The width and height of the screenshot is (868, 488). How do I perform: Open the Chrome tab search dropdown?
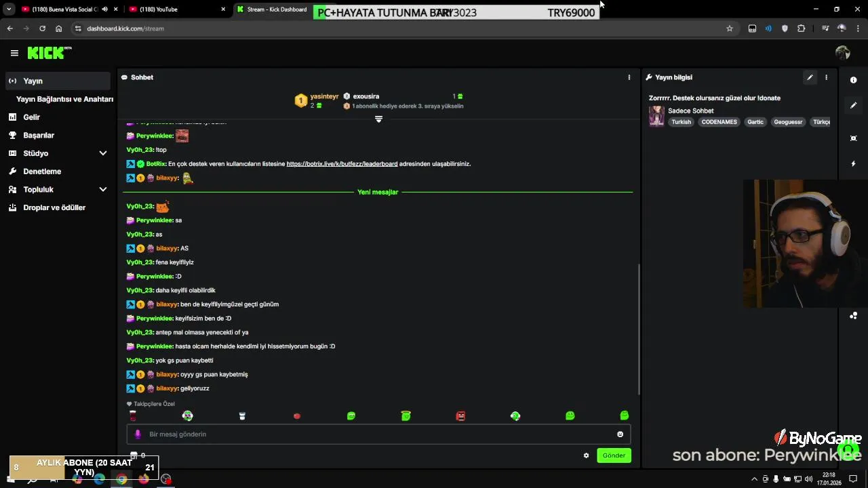coord(9,9)
